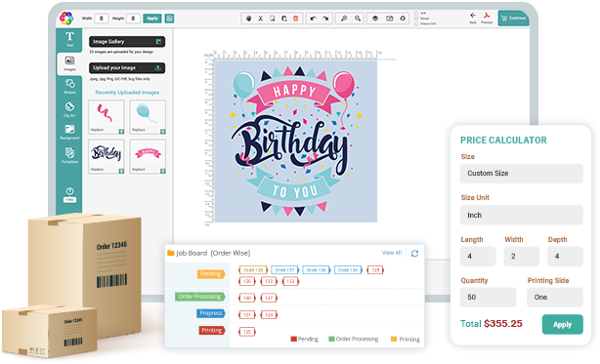Go Back using the arrow icon
The width and height of the screenshot is (600, 364).
(473, 18)
